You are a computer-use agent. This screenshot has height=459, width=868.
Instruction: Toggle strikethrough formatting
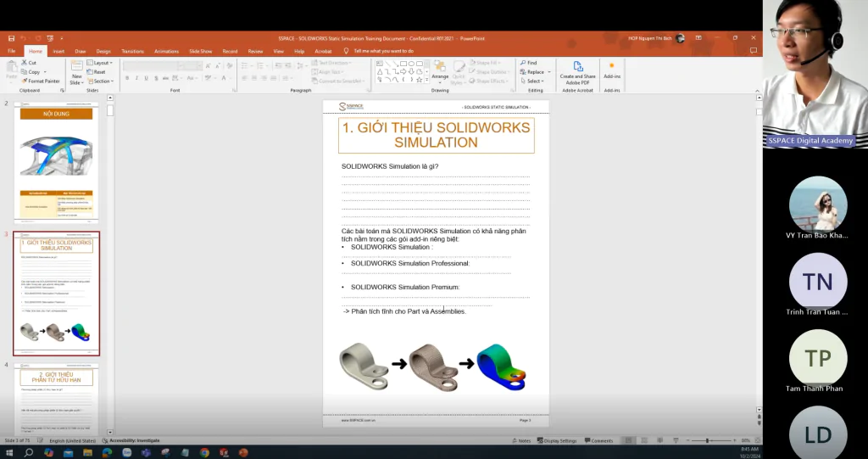tap(165, 78)
